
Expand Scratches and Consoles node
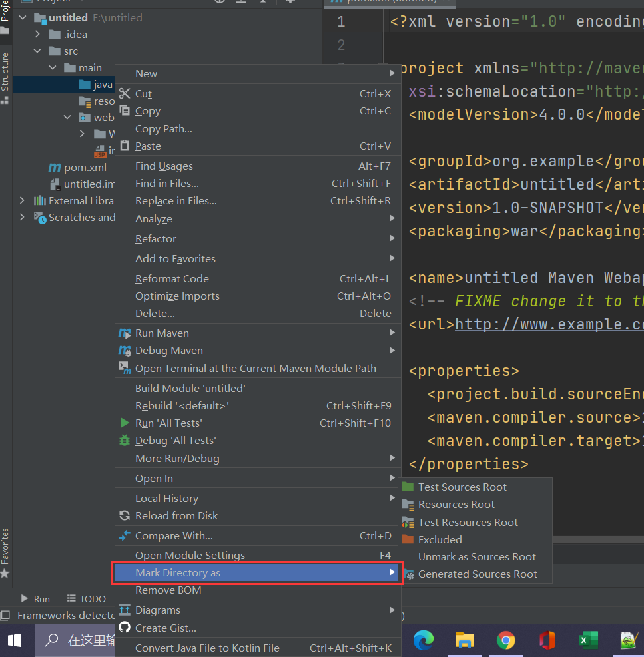tap(22, 217)
